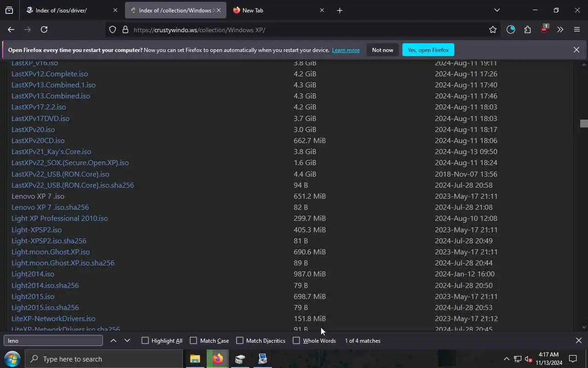The width and height of the screenshot is (588, 368).
Task: Close the New Tab tab
Action: point(322,10)
